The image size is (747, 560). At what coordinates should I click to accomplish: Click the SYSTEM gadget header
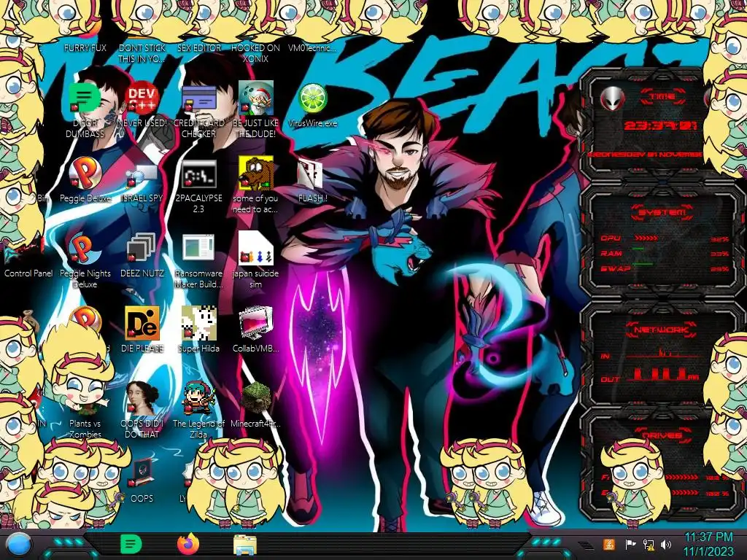pos(662,212)
